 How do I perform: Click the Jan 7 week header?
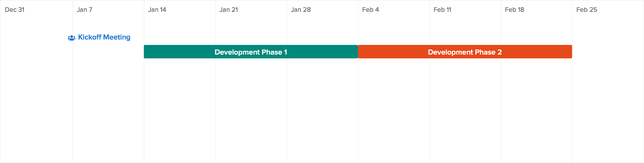[85, 10]
